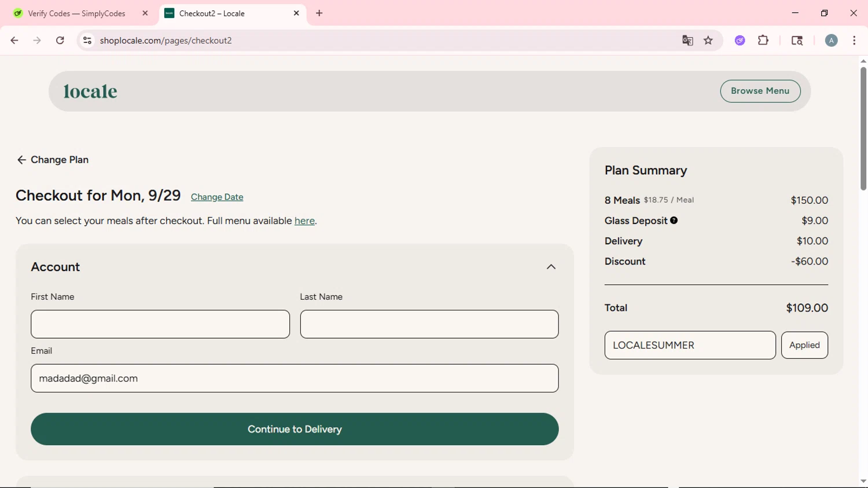Click scrollbar down arrow

[863, 481]
